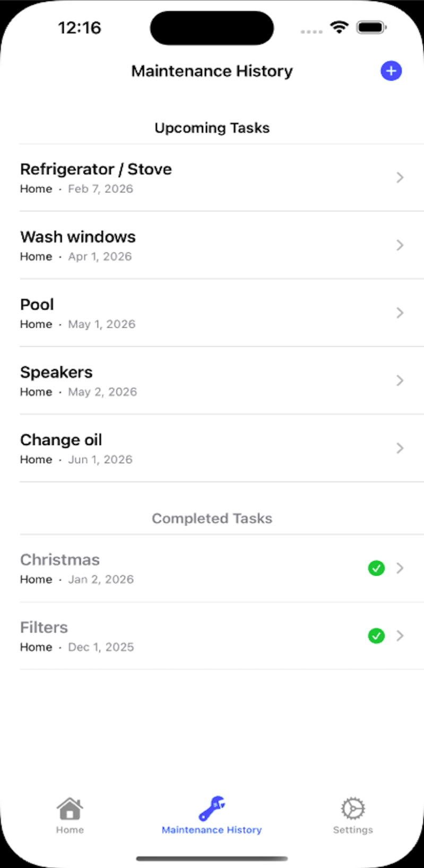This screenshot has height=868, width=424.
Task: Open the Home tab house icon
Action: click(x=70, y=809)
